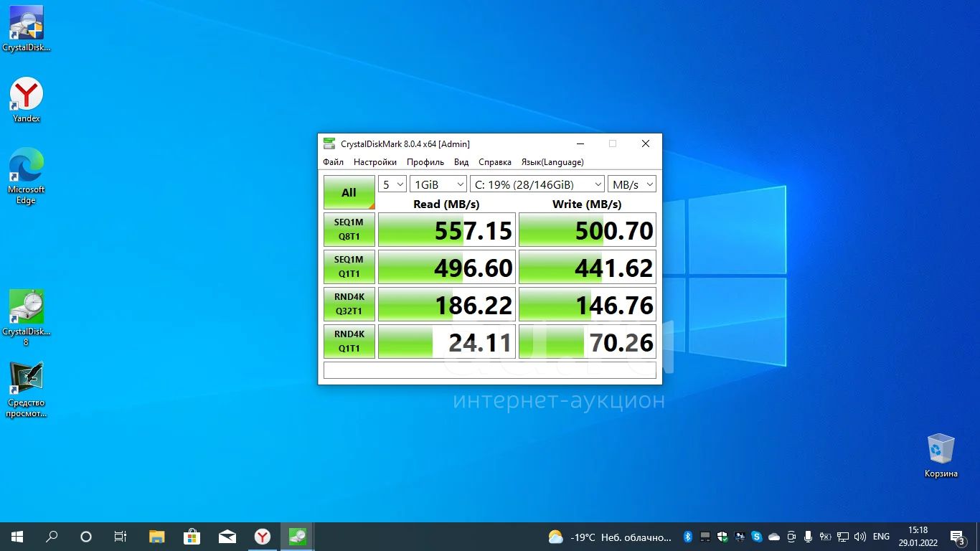
Task: Click the empty comment field below results
Action: click(x=490, y=370)
